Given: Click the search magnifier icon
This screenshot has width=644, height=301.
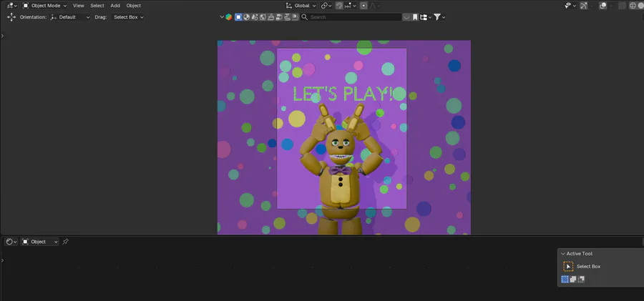Looking at the screenshot, I should pyautogui.click(x=305, y=17).
